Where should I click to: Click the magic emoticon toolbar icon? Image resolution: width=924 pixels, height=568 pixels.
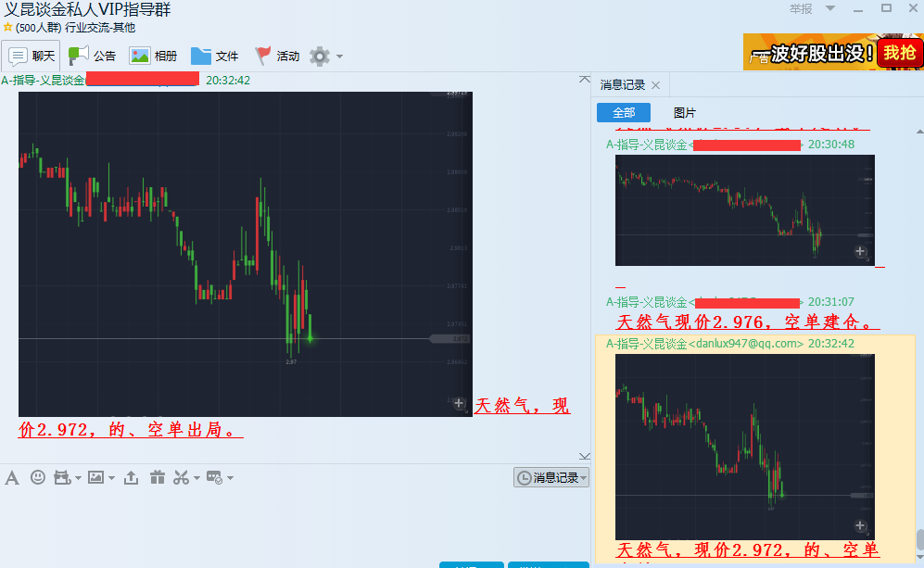coord(62,477)
